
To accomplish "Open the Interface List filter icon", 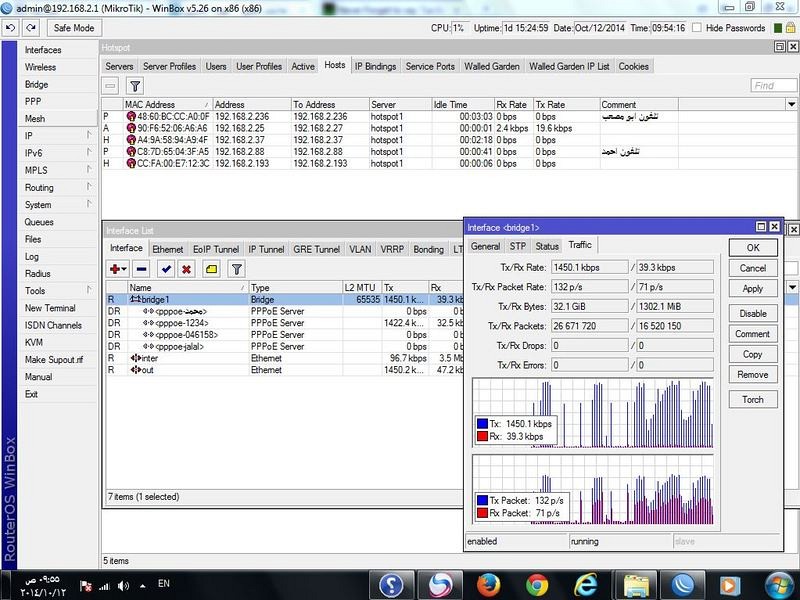I will [x=236, y=269].
